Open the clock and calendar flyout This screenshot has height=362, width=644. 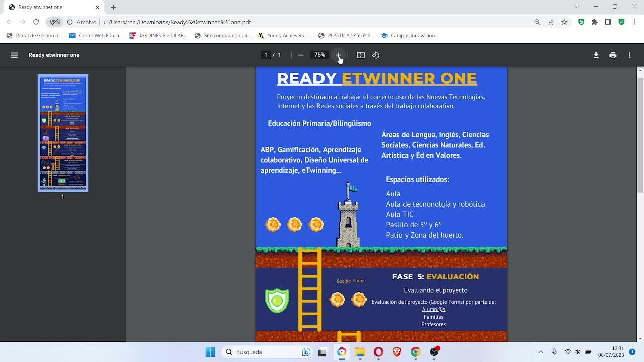click(611, 352)
